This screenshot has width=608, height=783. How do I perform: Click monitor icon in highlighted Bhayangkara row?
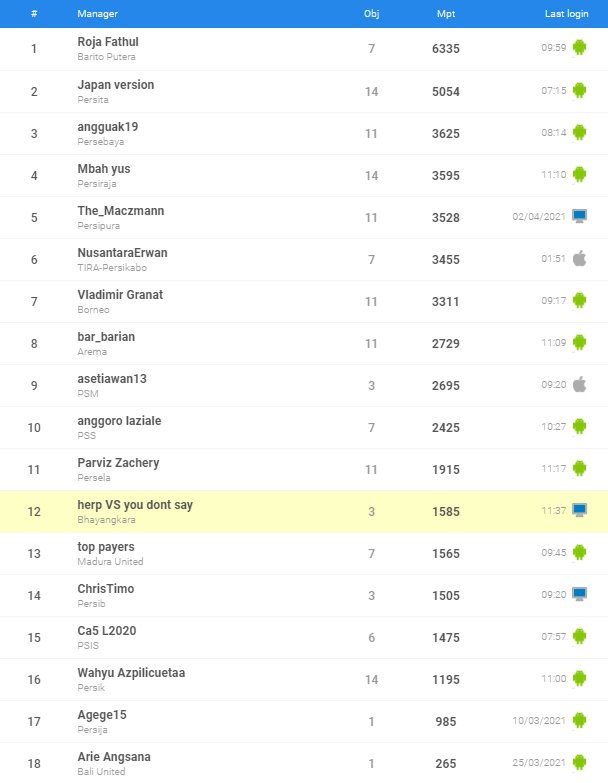coord(579,510)
